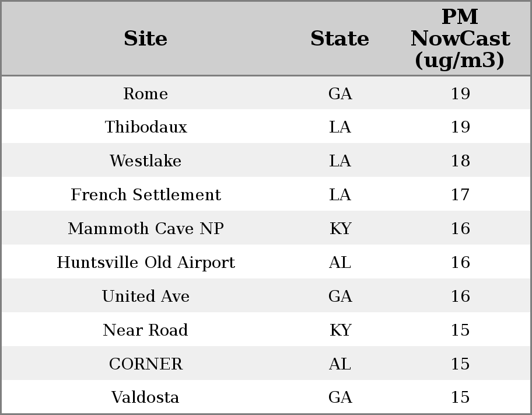This screenshot has height=415, width=532.
Task: Click the United Ave site cell
Action: tap(146, 296)
